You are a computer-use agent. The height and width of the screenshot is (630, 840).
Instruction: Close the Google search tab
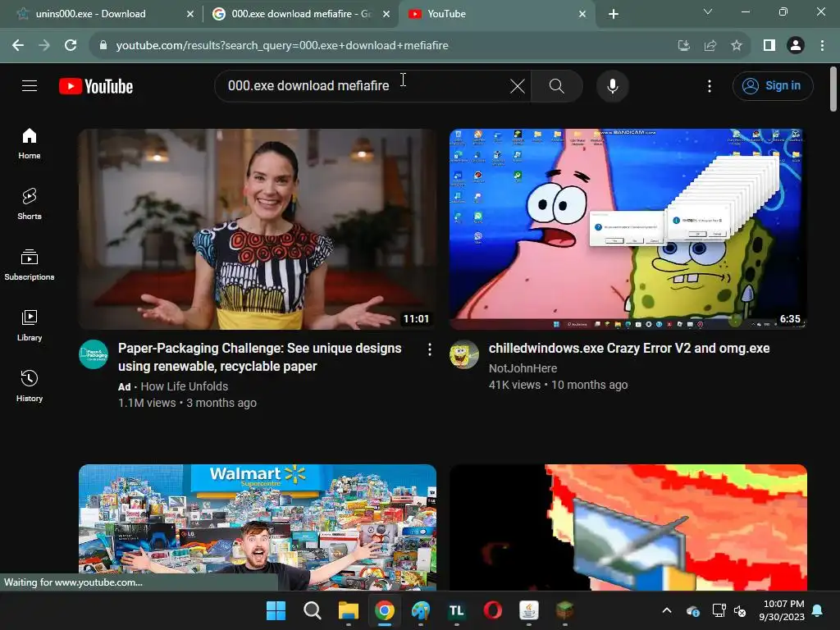click(x=386, y=14)
